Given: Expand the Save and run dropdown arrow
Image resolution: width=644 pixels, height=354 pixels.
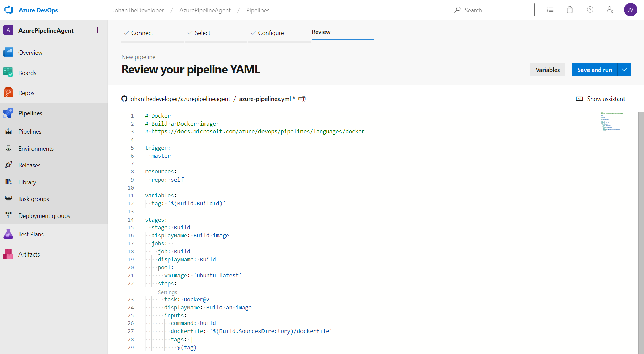Looking at the screenshot, I should click(624, 70).
